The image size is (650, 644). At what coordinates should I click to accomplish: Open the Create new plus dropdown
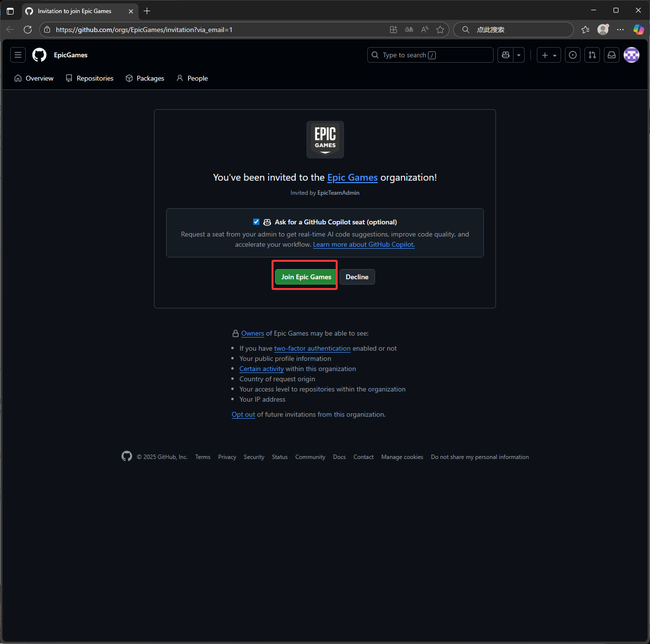click(x=549, y=55)
